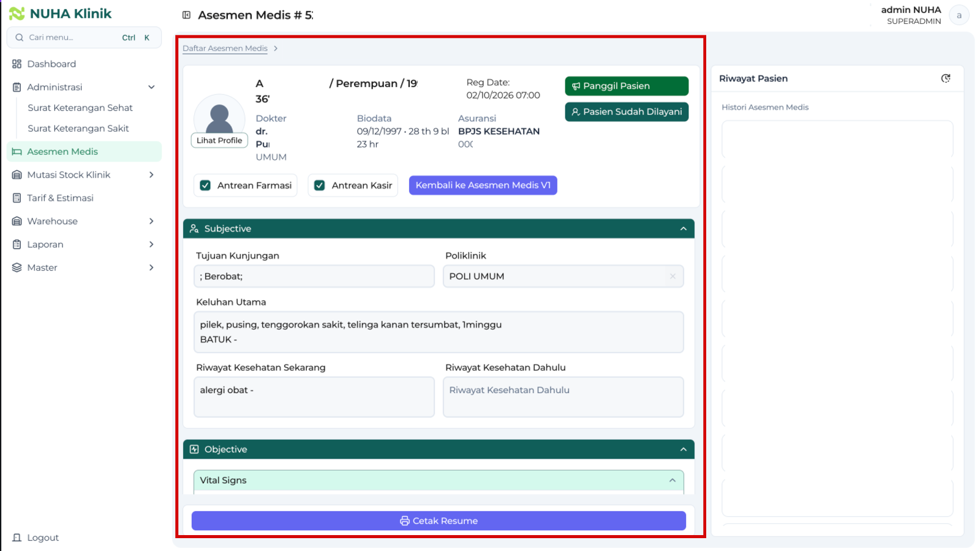Viewport: 980px width, 551px height.
Task: Click the Warehouse icon in sidebar
Action: pyautogui.click(x=17, y=221)
